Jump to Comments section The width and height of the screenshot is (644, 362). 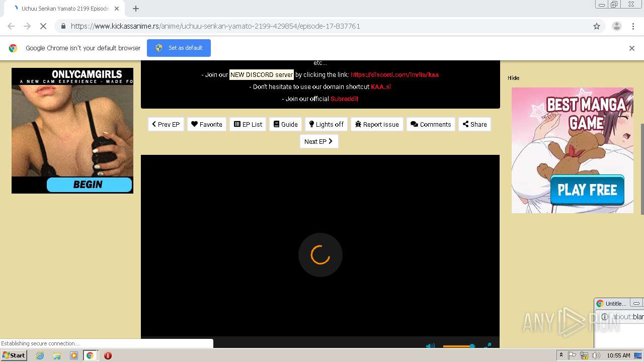[431, 124]
